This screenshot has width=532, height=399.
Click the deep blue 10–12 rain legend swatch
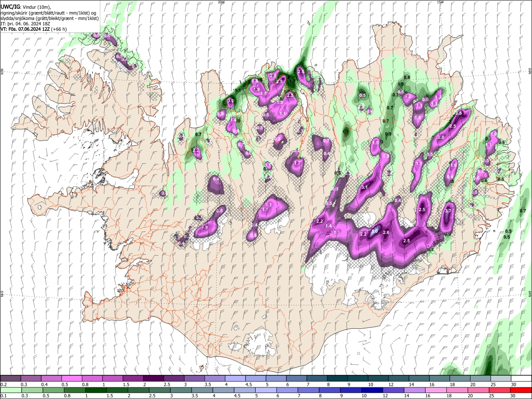point(371,390)
